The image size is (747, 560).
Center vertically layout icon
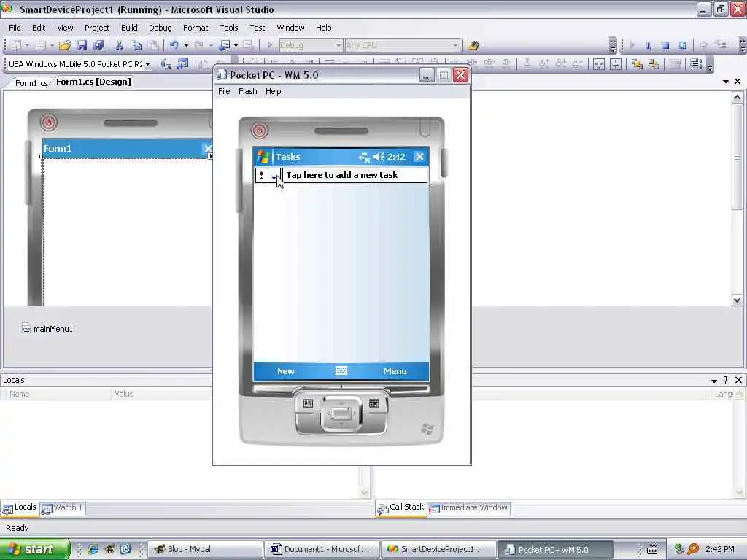616,64
